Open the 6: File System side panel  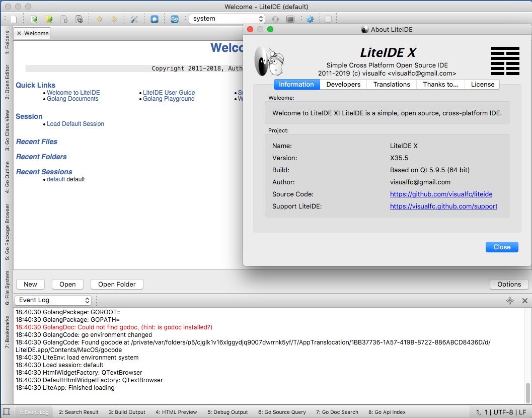click(x=7, y=288)
